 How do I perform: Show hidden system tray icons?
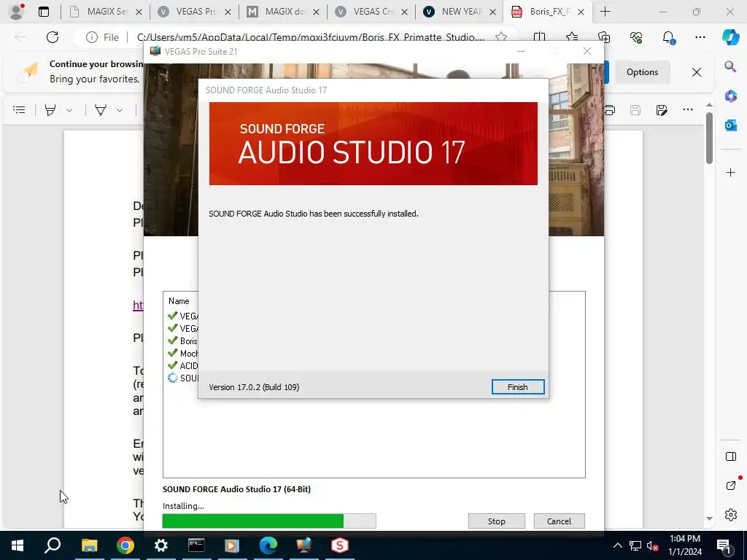coord(617,545)
